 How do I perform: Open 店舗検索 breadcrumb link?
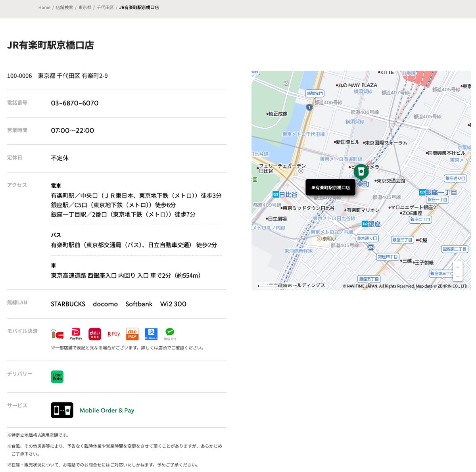[x=64, y=8]
